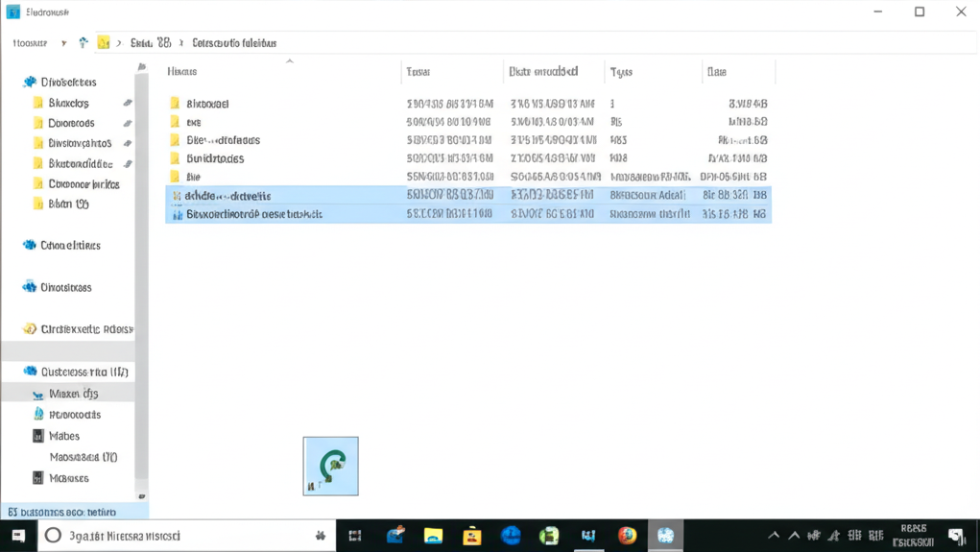
Task: Click the last breadcrumb segment in address bar
Action: 234,43
